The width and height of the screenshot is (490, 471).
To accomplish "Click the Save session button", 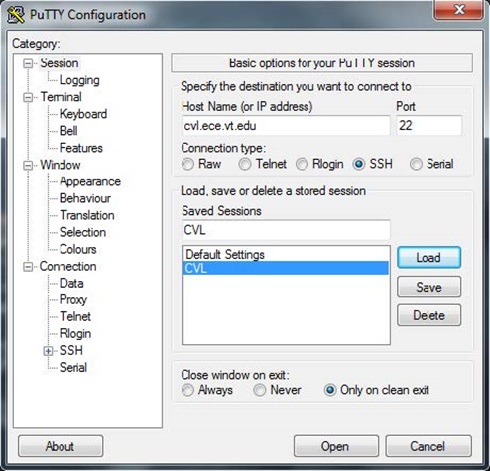I will click(429, 287).
